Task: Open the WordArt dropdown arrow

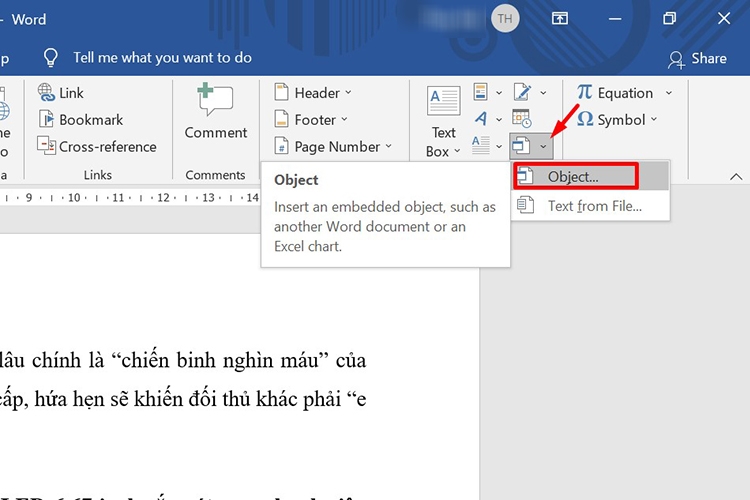Action: [x=499, y=120]
